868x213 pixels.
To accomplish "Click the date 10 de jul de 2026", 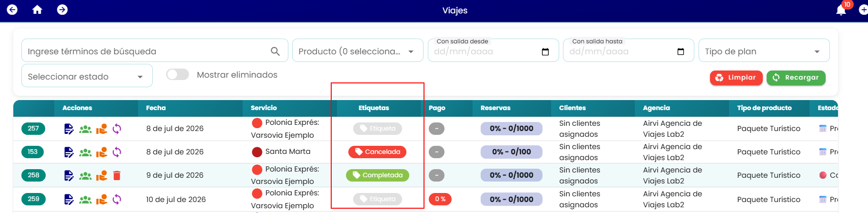I will click(x=176, y=199).
